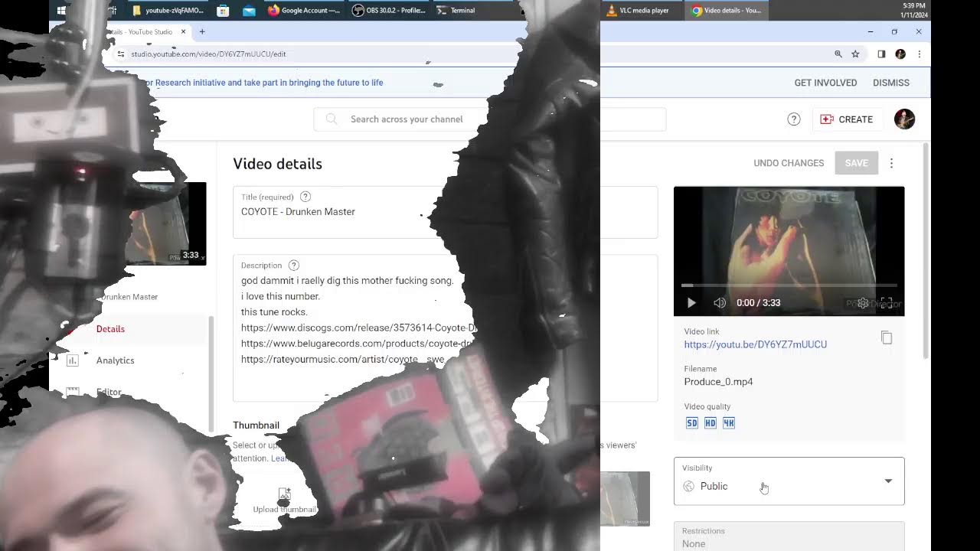Click the page vertical scrollbar
This screenshot has width=980, height=551.
(926, 253)
